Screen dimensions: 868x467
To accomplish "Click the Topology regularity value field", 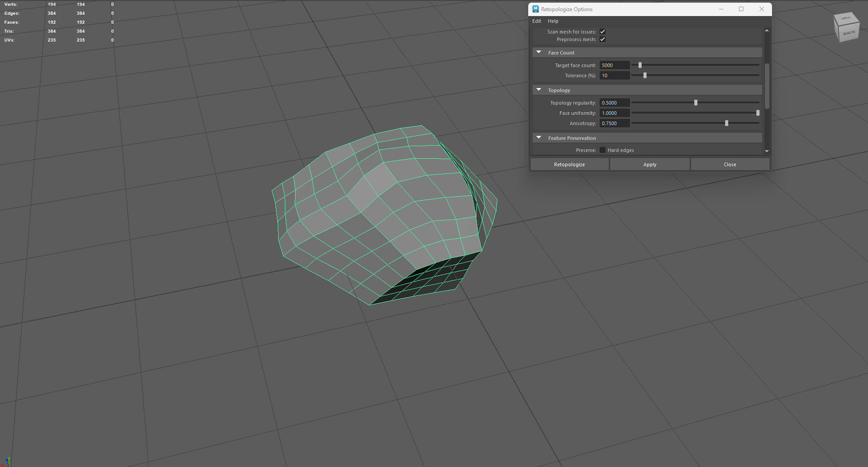I will 614,103.
